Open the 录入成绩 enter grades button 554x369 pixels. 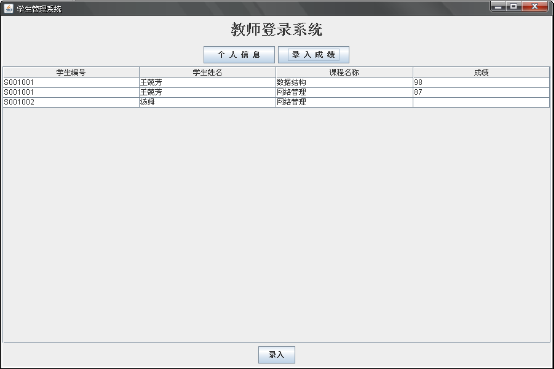tap(314, 55)
